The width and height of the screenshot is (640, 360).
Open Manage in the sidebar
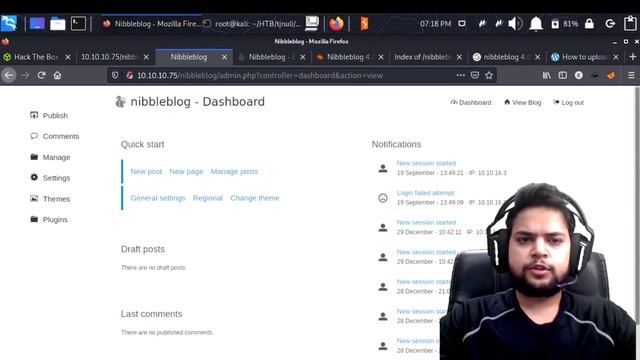tap(50, 157)
